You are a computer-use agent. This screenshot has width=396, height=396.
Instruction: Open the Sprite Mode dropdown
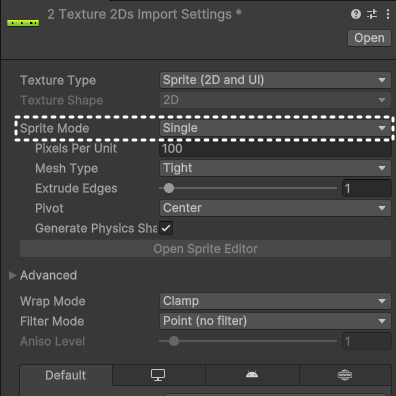(275, 128)
